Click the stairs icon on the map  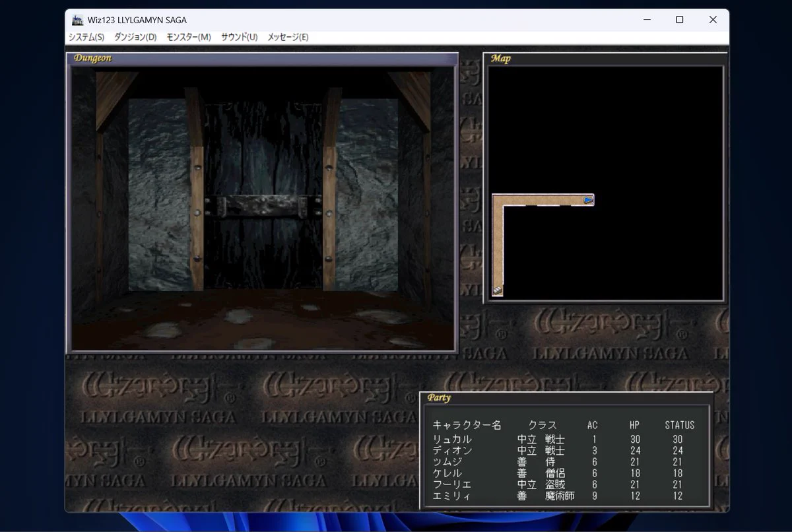(x=498, y=290)
